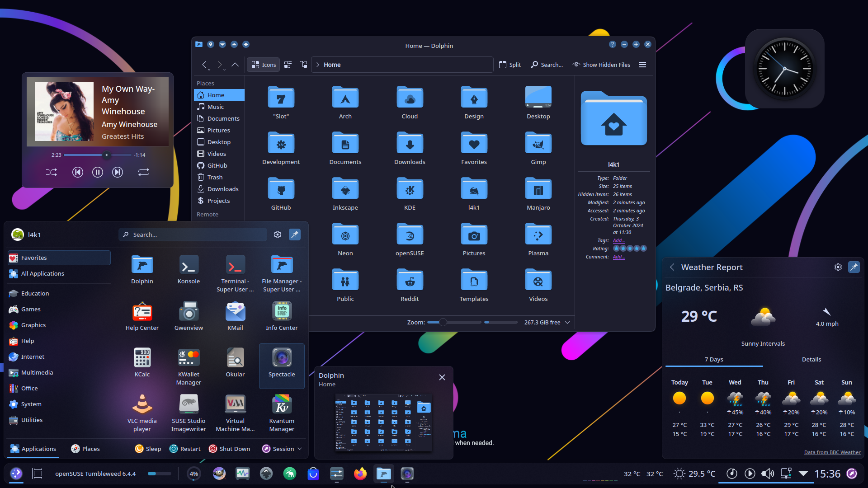Open the volume icon in the system tray

(x=767, y=474)
